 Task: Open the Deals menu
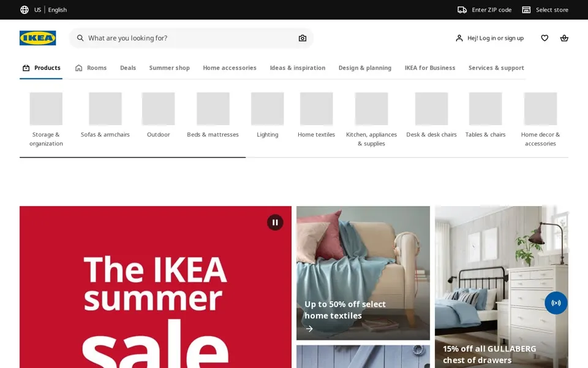pos(128,68)
